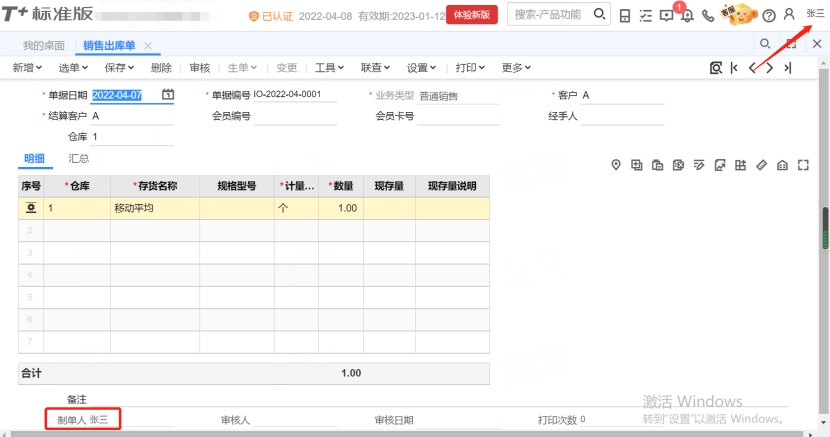Click the Excel export icon above grid

(678, 165)
